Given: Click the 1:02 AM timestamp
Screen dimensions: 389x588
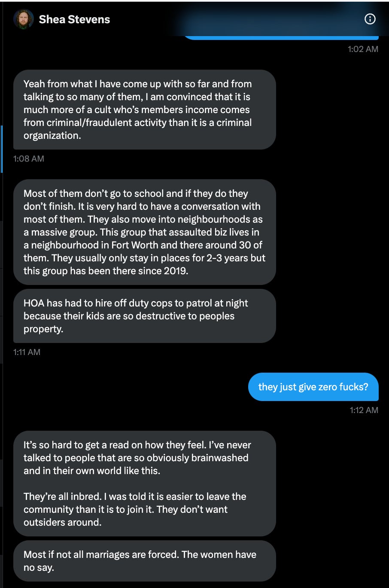Looking at the screenshot, I should tap(363, 49).
